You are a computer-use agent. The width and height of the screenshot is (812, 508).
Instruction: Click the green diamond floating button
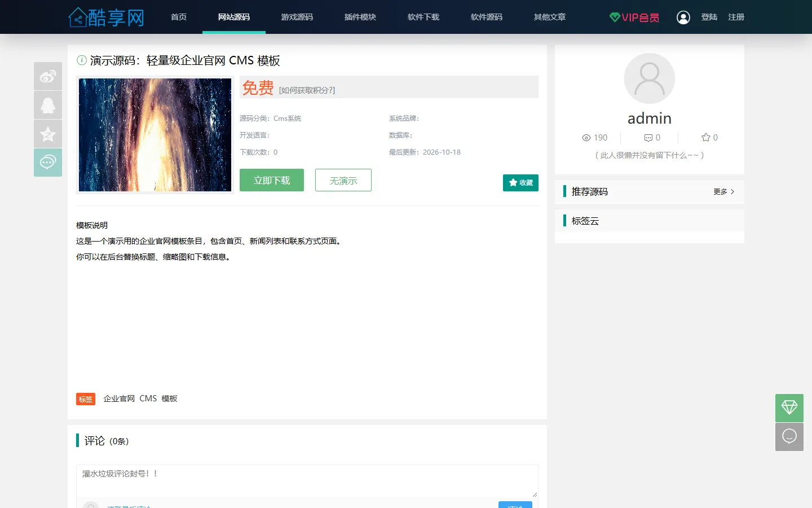pyautogui.click(x=789, y=408)
